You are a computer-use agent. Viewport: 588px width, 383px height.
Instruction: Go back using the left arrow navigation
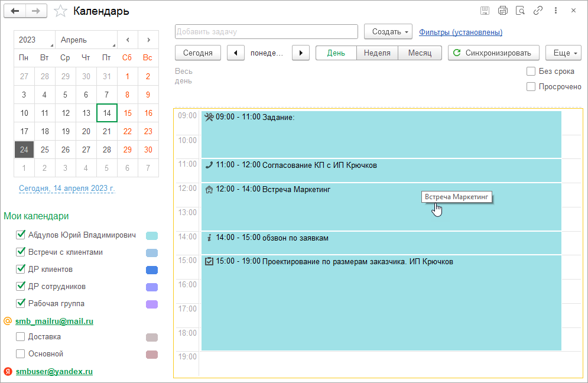(15, 11)
